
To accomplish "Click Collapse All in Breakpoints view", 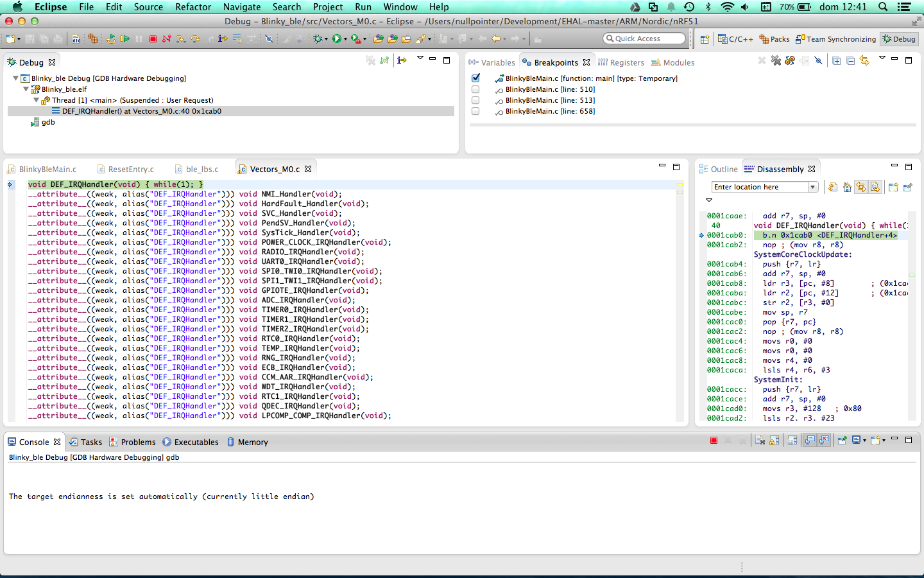I will coord(850,60).
